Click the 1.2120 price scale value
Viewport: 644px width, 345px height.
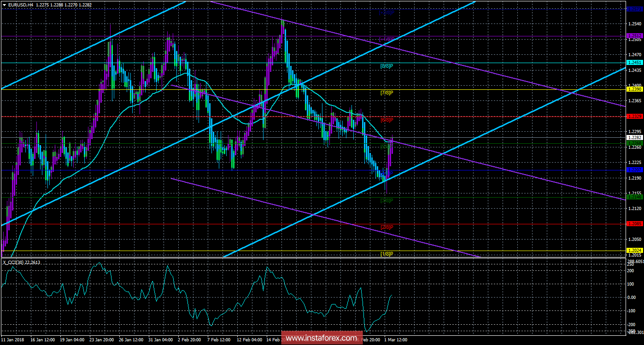point(634,208)
